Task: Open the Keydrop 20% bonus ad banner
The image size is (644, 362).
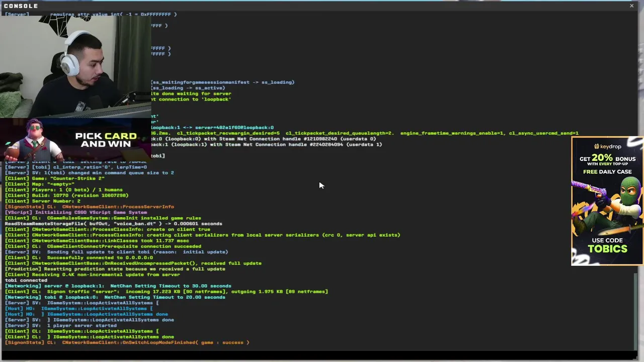Action: 607,201
